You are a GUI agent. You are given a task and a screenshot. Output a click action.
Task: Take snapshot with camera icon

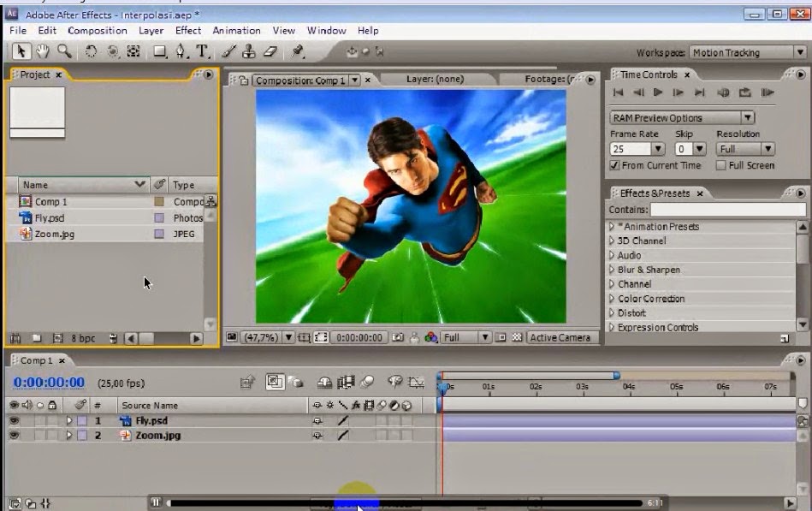(x=398, y=337)
